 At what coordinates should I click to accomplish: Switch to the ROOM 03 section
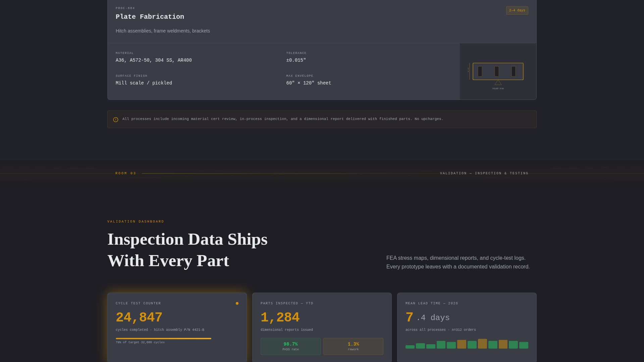pos(125,173)
